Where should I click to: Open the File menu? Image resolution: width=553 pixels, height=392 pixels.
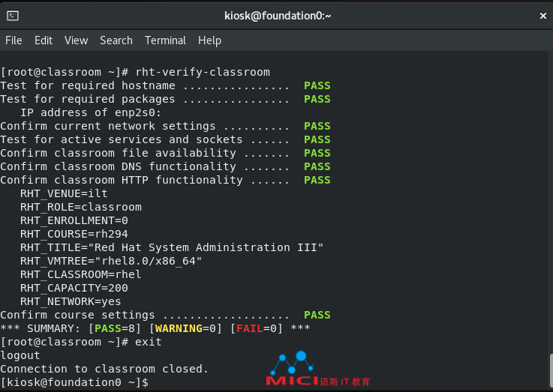[14, 40]
